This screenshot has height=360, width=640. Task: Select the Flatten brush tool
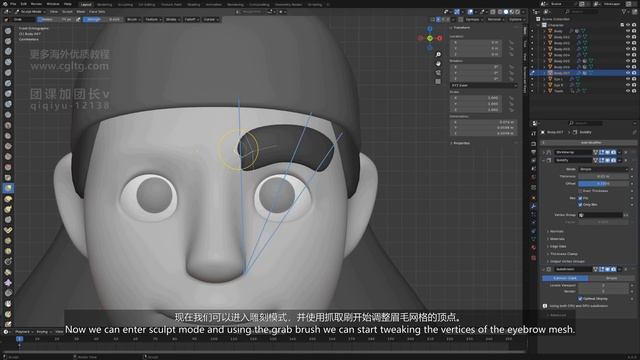click(8, 136)
